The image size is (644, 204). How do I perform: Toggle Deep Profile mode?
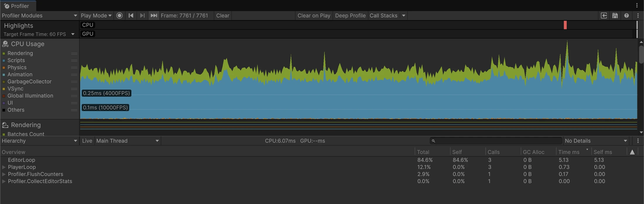click(350, 16)
